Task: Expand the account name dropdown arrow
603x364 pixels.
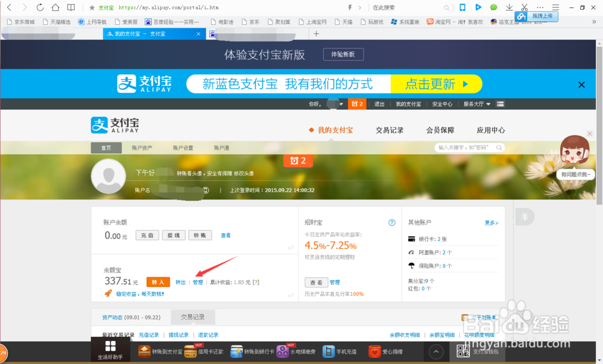Action: coord(341,104)
